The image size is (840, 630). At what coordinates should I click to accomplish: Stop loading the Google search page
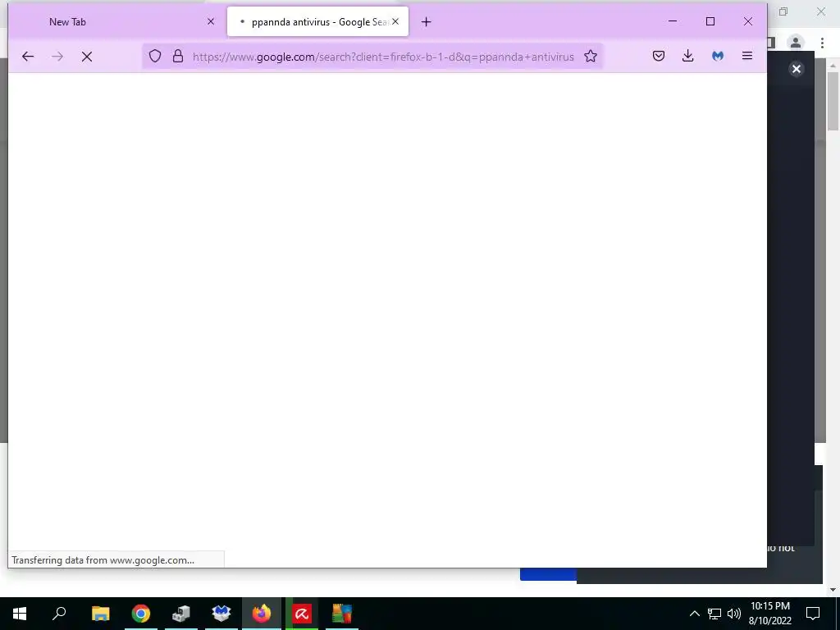87,57
